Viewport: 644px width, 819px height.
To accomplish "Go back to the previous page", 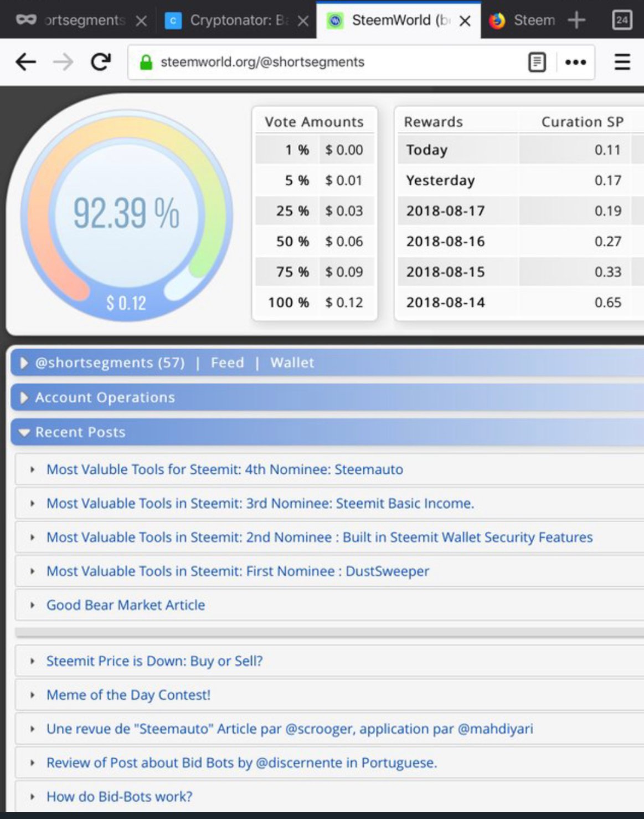I will [x=25, y=62].
